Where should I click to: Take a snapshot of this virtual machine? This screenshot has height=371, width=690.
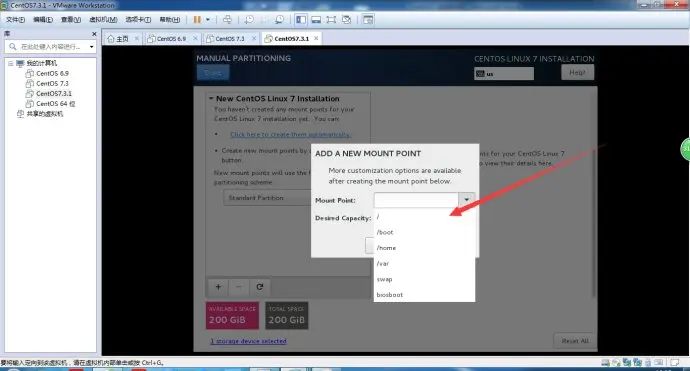coord(249,19)
